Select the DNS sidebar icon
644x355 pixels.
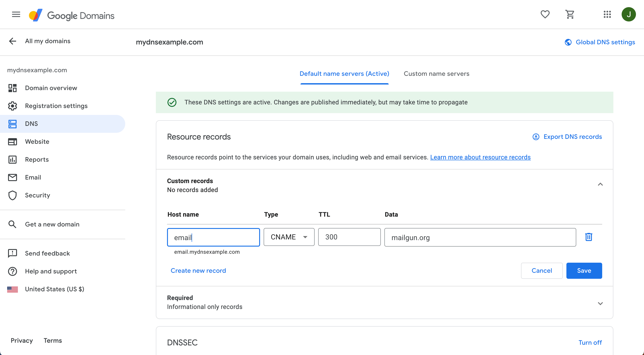[x=13, y=123]
